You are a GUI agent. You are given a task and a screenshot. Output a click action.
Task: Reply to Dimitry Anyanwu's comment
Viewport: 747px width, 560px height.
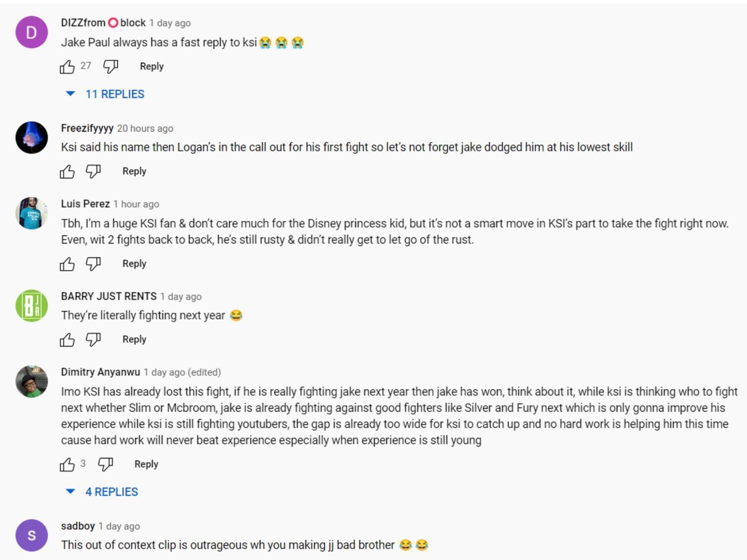tap(146, 464)
